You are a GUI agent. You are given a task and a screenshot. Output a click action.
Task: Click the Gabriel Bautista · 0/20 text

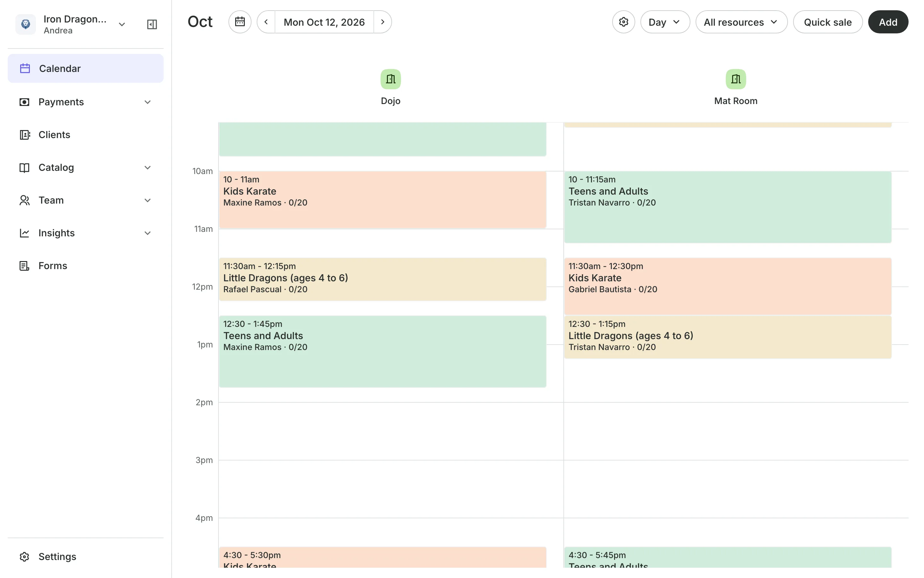[x=613, y=289]
